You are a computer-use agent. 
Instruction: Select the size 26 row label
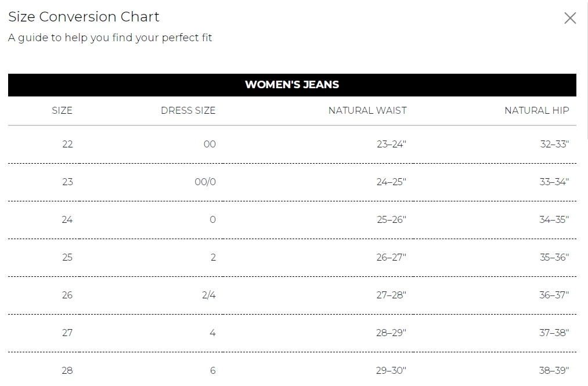pos(67,295)
